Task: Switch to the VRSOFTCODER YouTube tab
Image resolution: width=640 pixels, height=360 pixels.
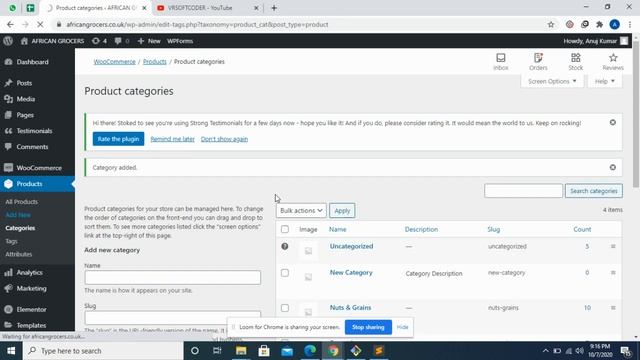Action: pyautogui.click(x=207, y=8)
